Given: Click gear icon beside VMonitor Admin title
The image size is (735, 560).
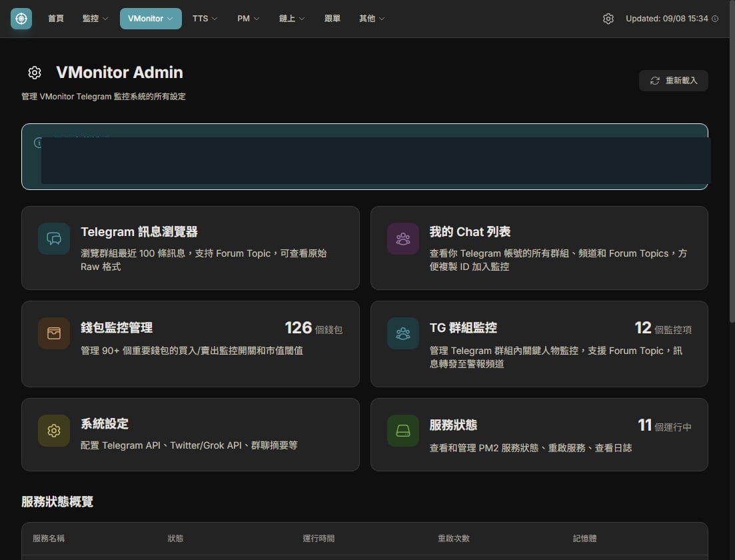Looking at the screenshot, I should point(35,73).
